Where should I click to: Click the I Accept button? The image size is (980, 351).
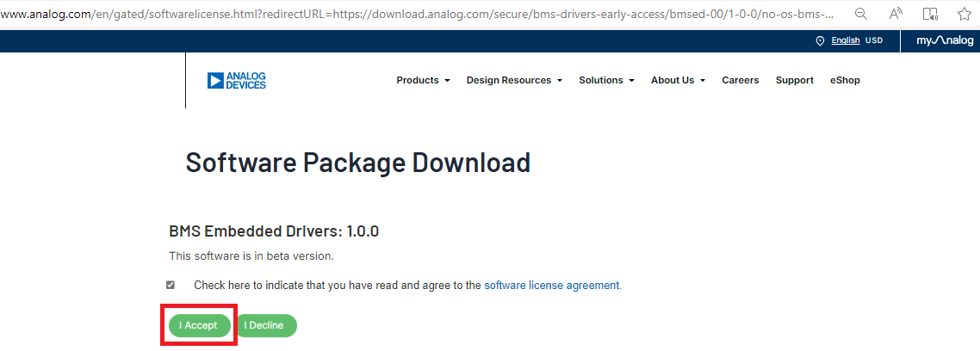click(x=199, y=325)
